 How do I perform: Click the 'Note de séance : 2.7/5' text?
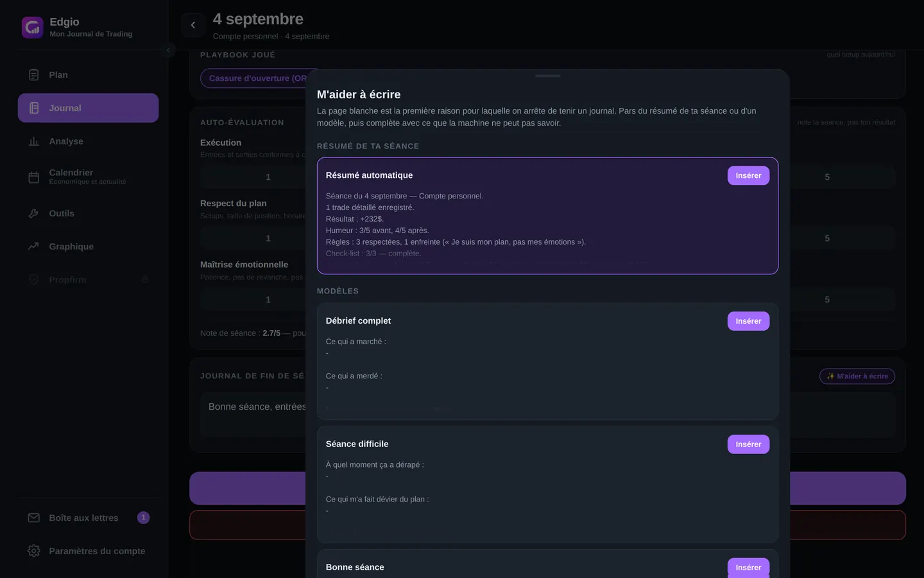click(240, 333)
